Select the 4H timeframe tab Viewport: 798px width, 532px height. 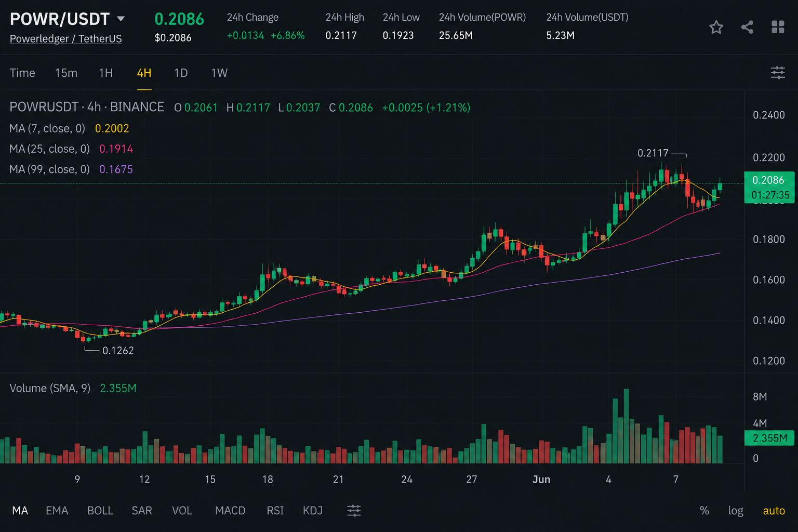(144, 73)
